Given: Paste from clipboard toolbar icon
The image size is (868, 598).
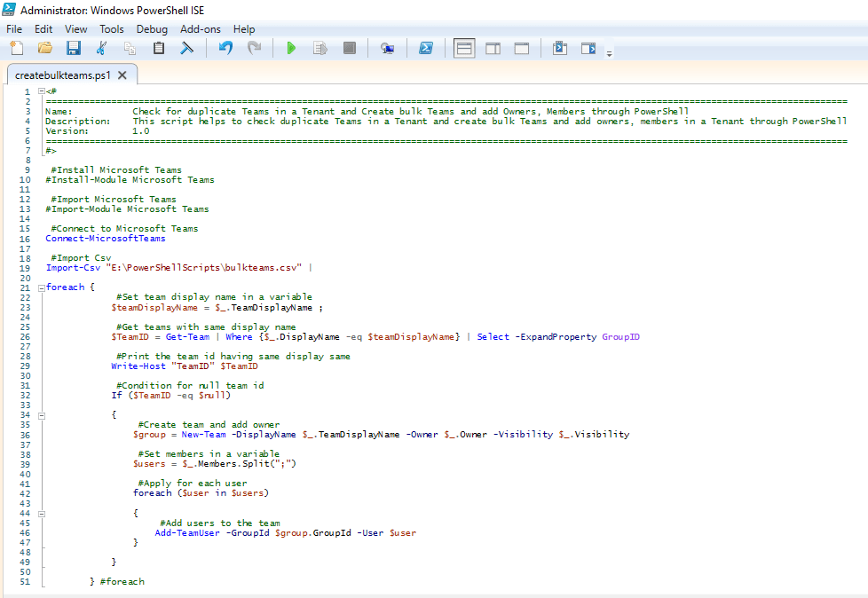Looking at the screenshot, I should click(159, 48).
